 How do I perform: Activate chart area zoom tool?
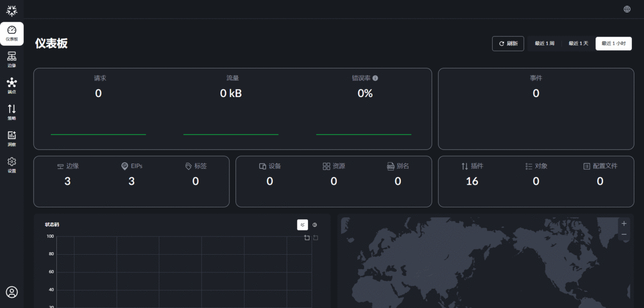pos(307,238)
